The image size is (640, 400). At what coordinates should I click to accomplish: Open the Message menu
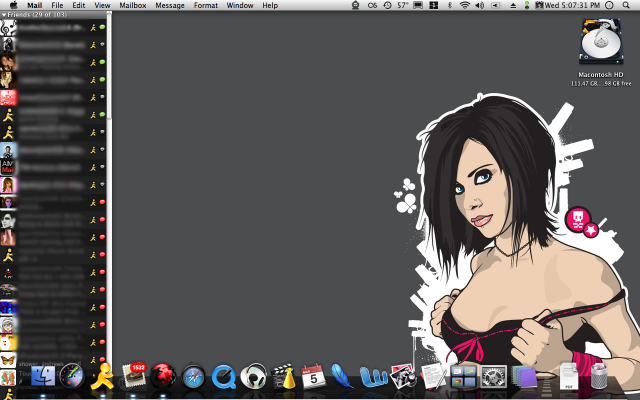(170, 5)
